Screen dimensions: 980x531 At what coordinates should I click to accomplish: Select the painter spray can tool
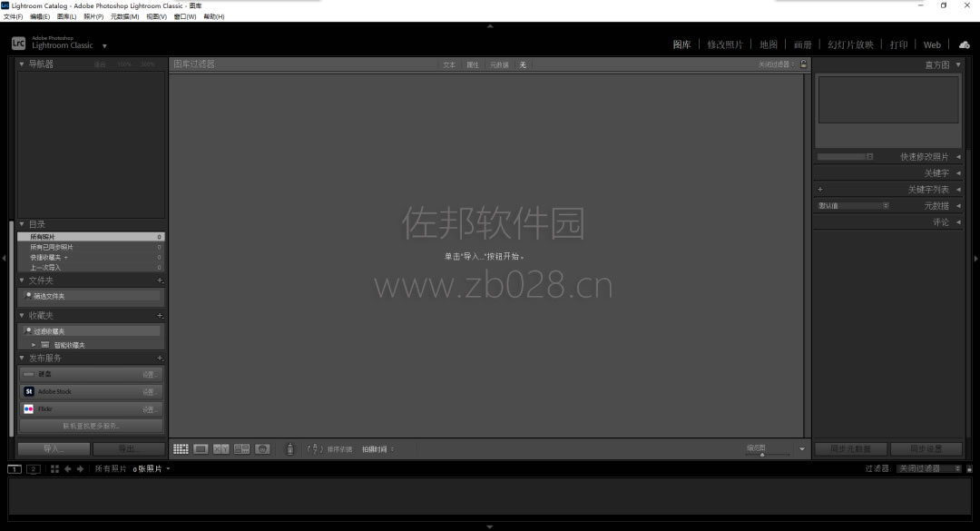[x=289, y=449]
